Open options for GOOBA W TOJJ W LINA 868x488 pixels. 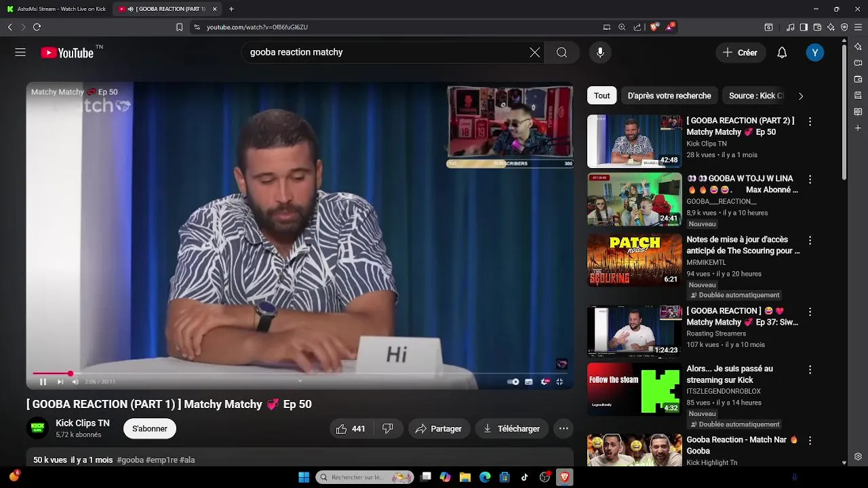coord(810,180)
